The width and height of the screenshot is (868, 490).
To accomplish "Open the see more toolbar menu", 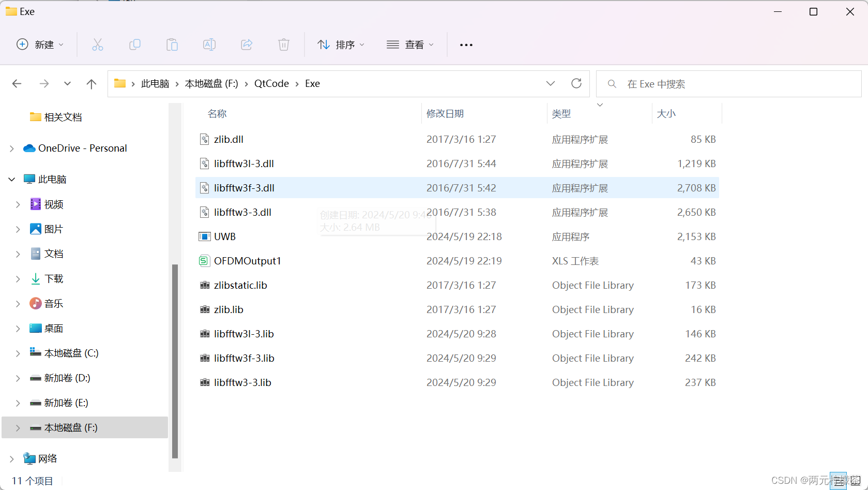I will point(466,44).
